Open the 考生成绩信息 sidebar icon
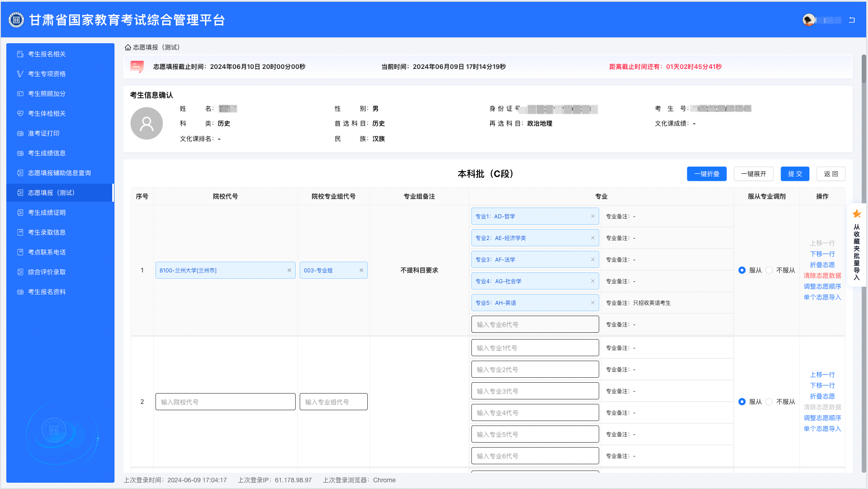Screen dimensions: 868x489 coord(20,153)
